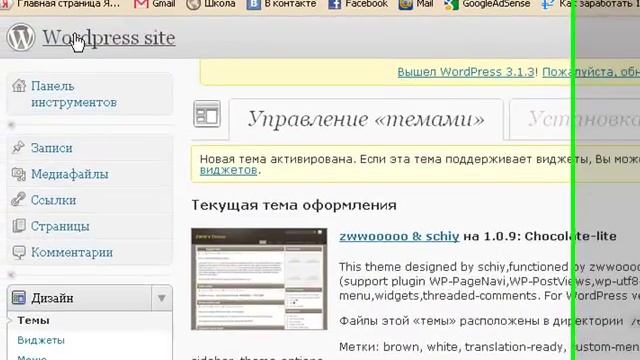Collapse the Дизайн menu arrow

(x=162, y=298)
